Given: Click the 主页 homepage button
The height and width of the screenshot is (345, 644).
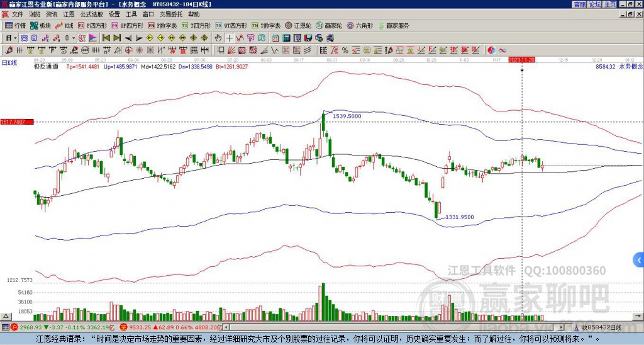Looking at the screenshot, I should click(610, 4).
